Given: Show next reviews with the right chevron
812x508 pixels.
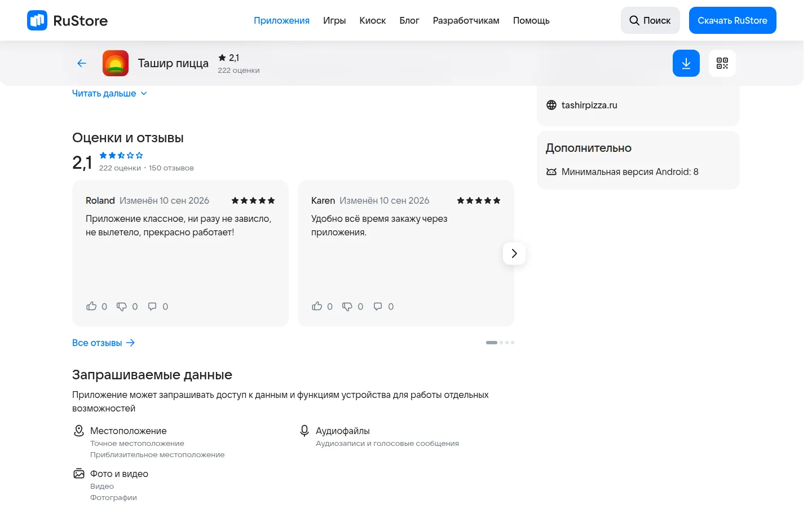Looking at the screenshot, I should click(514, 253).
